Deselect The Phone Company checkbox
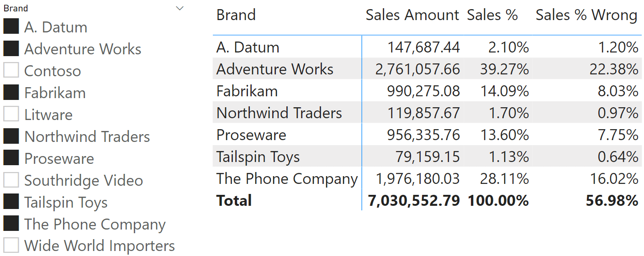This screenshot has height=256, width=644. pos(11,224)
